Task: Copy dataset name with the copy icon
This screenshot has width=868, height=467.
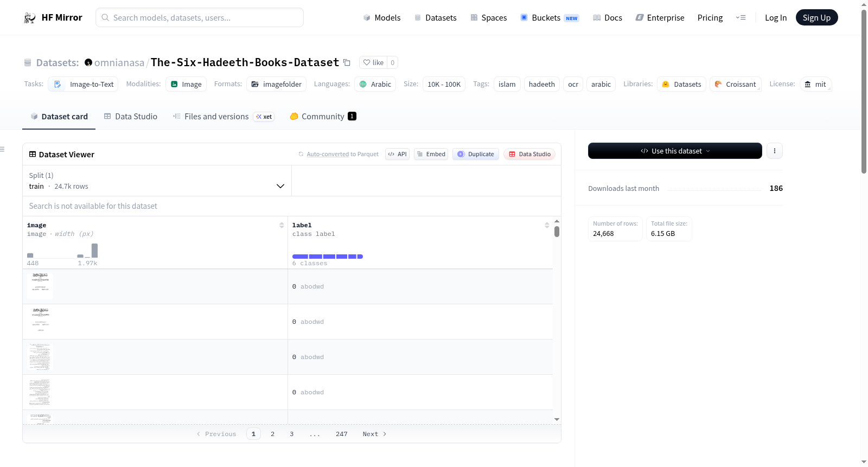Action: [x=347, y=62]
